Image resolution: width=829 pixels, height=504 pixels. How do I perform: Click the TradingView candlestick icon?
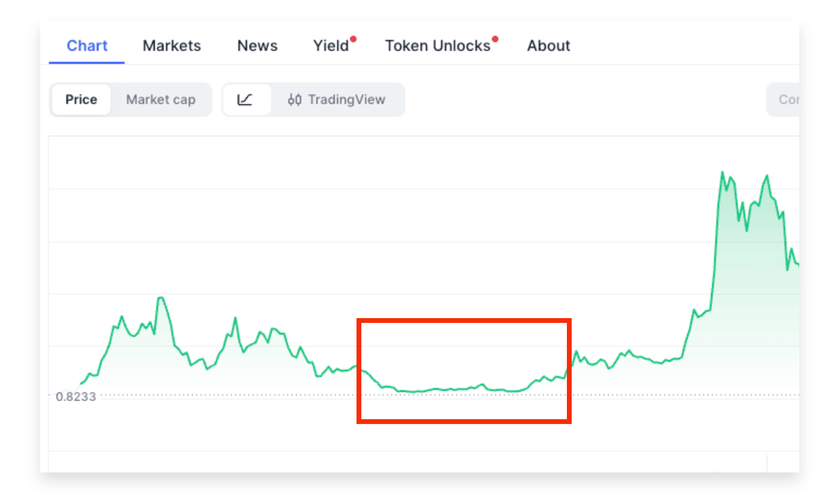coord(294,100)
